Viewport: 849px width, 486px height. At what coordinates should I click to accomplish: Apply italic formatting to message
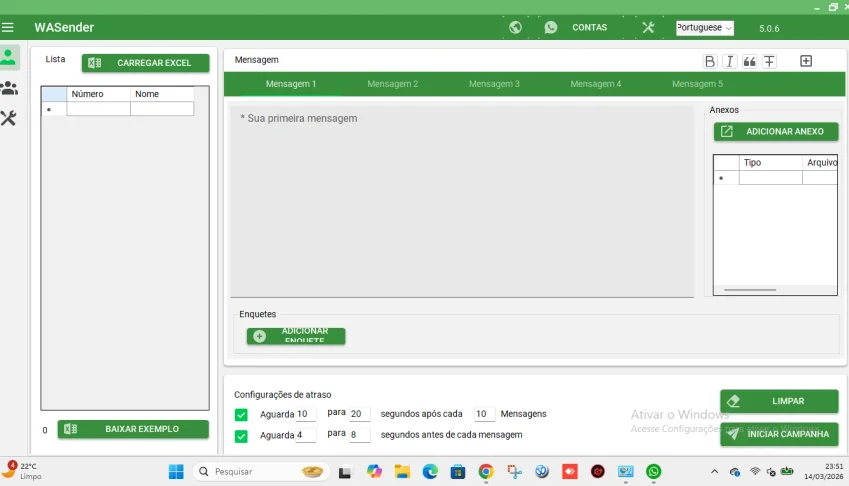coord(729,61)
